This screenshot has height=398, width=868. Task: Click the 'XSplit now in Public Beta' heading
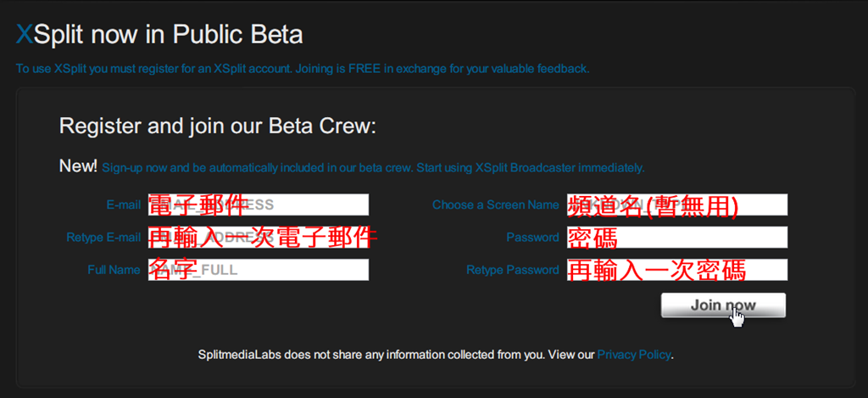[x=159, y=35]
